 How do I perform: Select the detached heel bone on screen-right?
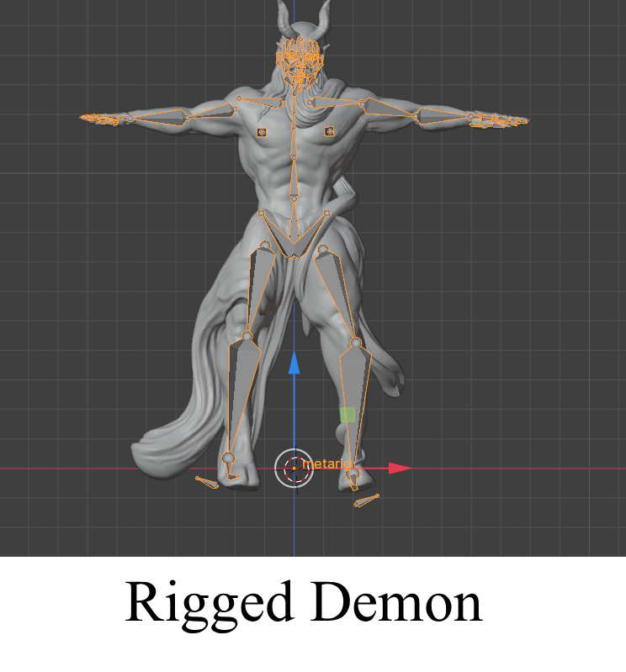366,500
